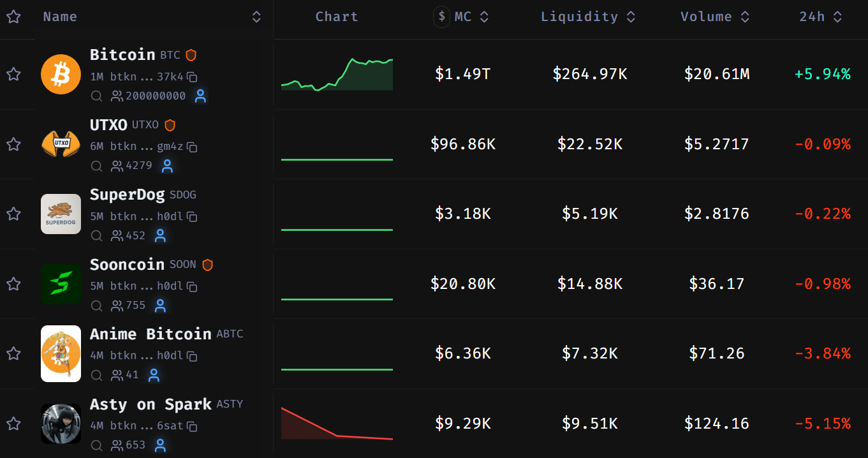Click the Bitcoin verified shield badge
868x458 pixels.
tap(191, 55)
